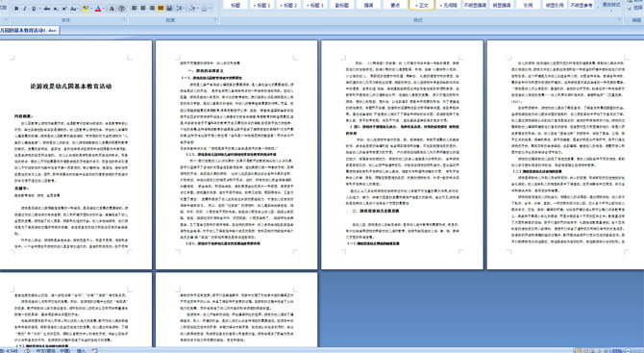Toggle justify alignment button
Viewport: 644px width, 353px height.
[x=161, y=9]
